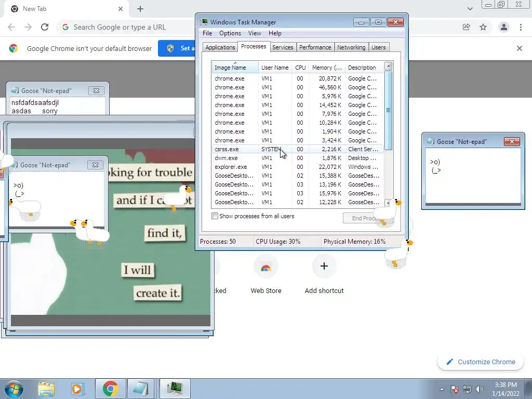Image resolution: width=532 pixels, height=399 pixels.
Task: Click Chrome's back navigation arrow
Action: click(11, 27)
